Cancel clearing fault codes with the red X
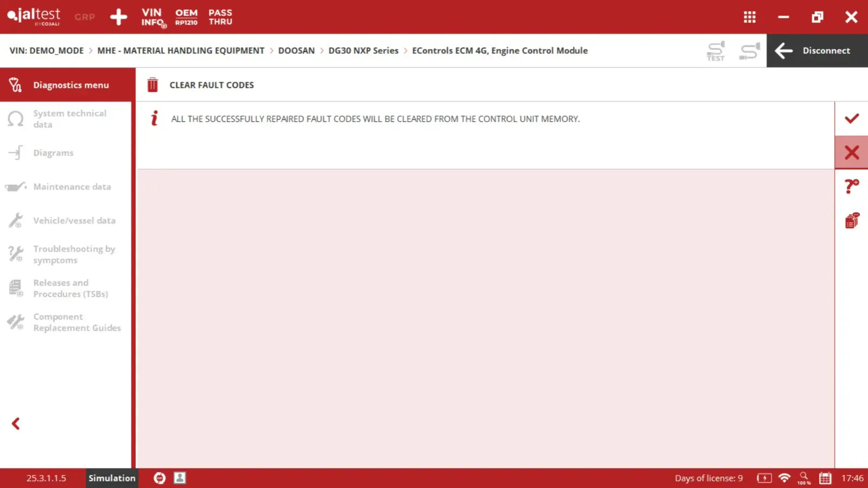 tap(851, 152)
